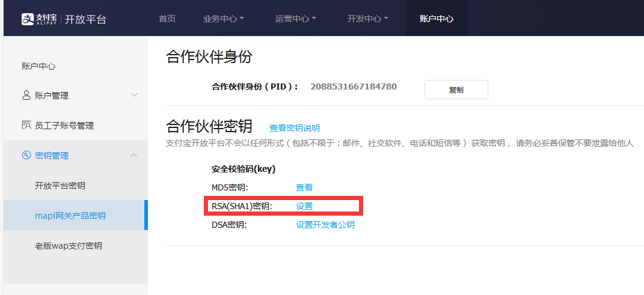Open the 开发中心 dropdown menu

coord(368,19)
